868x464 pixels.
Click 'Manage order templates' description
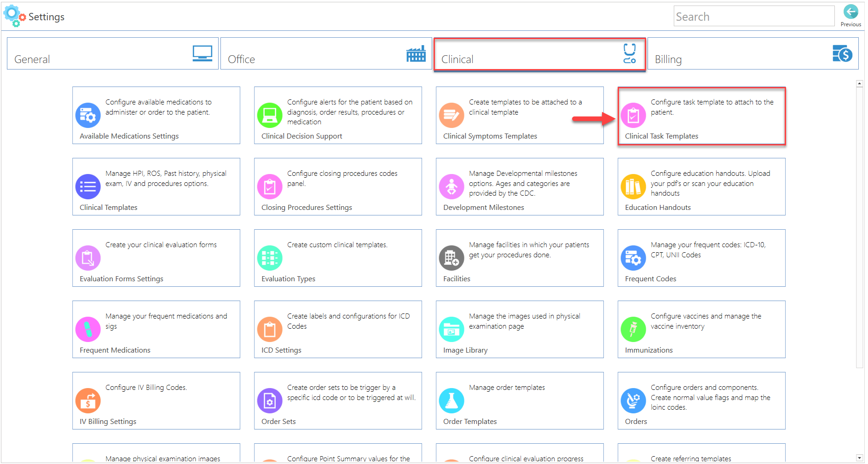point(507,388)
